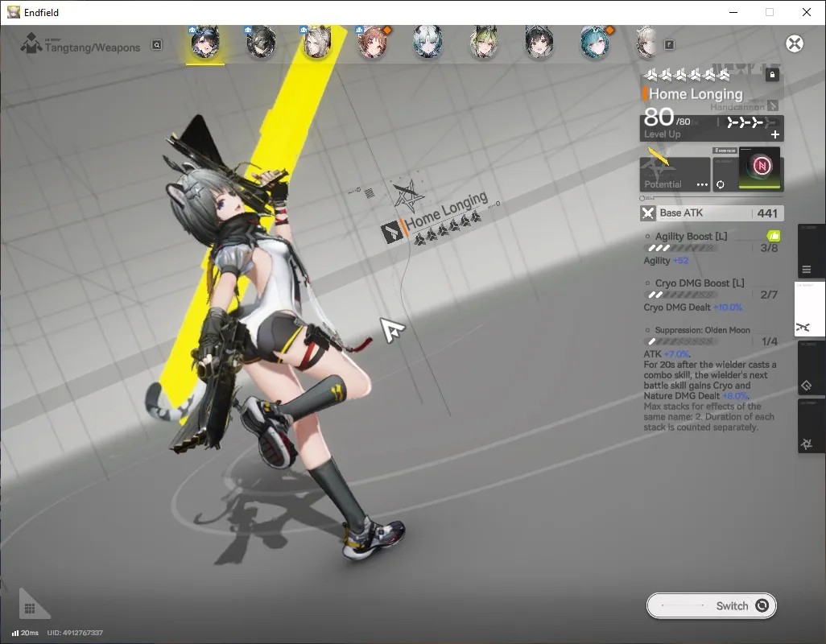The image size is (826, 644).
Task: Click the Home Longing weapon name title
Action: [696, 94]
